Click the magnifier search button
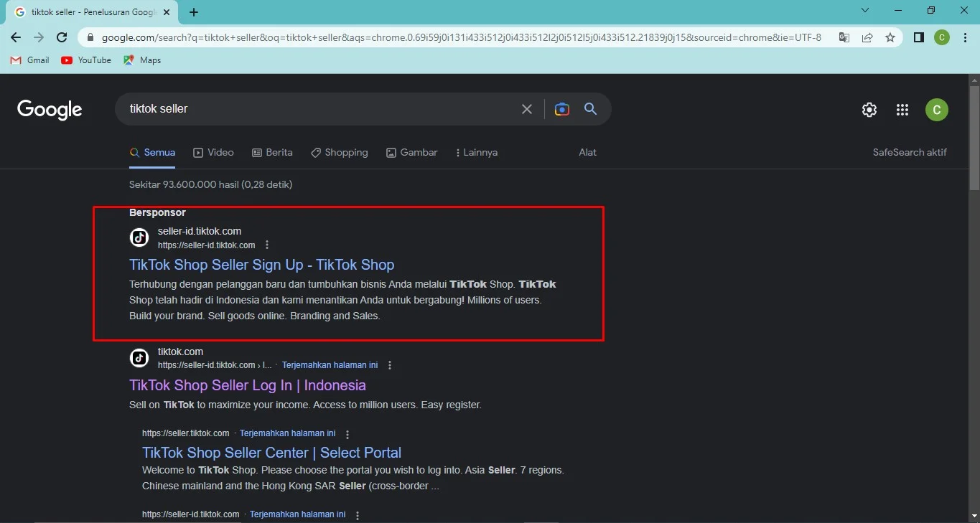This screenshot has height=523, width=980. [x=591, y=109]
